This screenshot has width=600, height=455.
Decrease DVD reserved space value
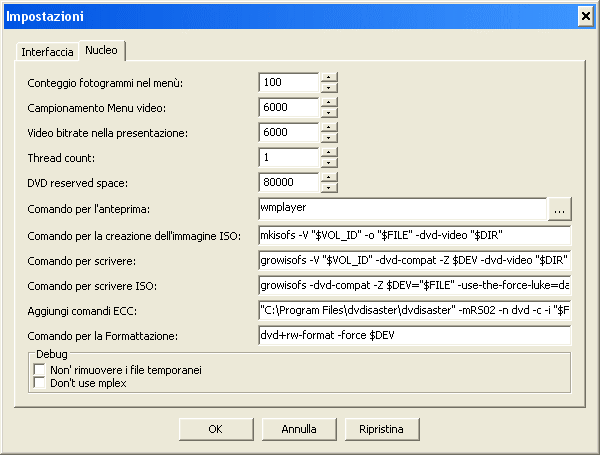click(x=328, y=187)
